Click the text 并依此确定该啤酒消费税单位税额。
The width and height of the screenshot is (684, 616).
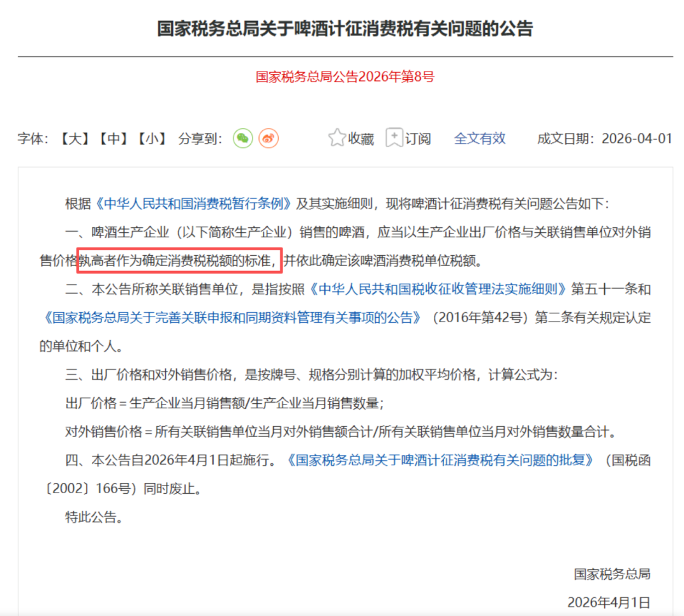point(383,261)
